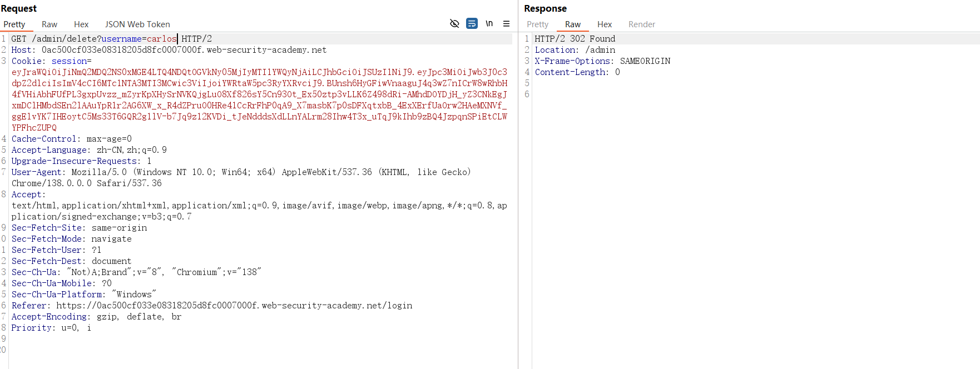Select the Response Raw tab
The image size is (980, 369).
pos(573,24)
